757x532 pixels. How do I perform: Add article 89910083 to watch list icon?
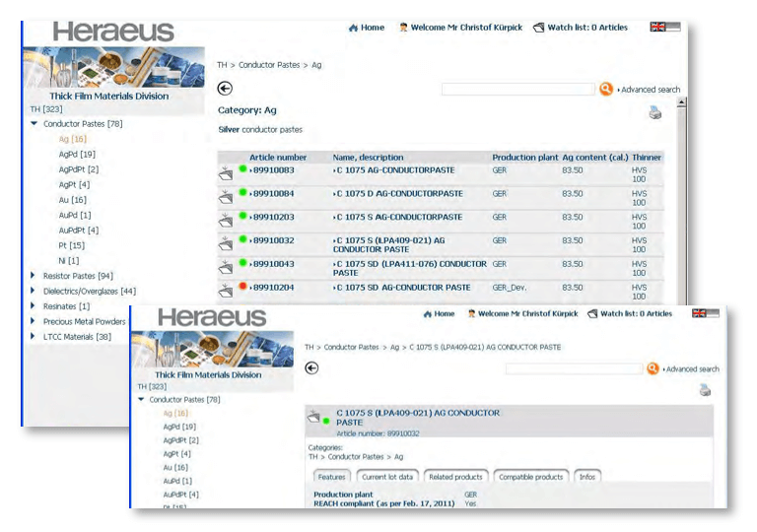226,172
